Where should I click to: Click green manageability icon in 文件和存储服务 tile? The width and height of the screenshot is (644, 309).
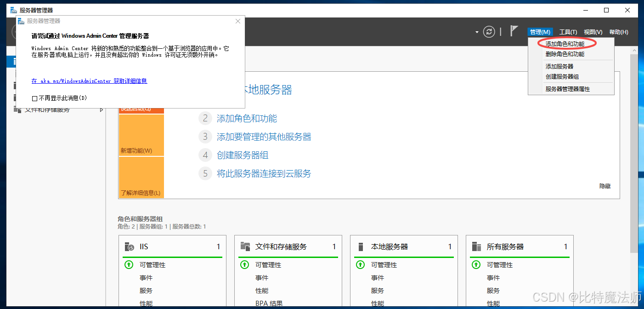[x=245, y=265]
